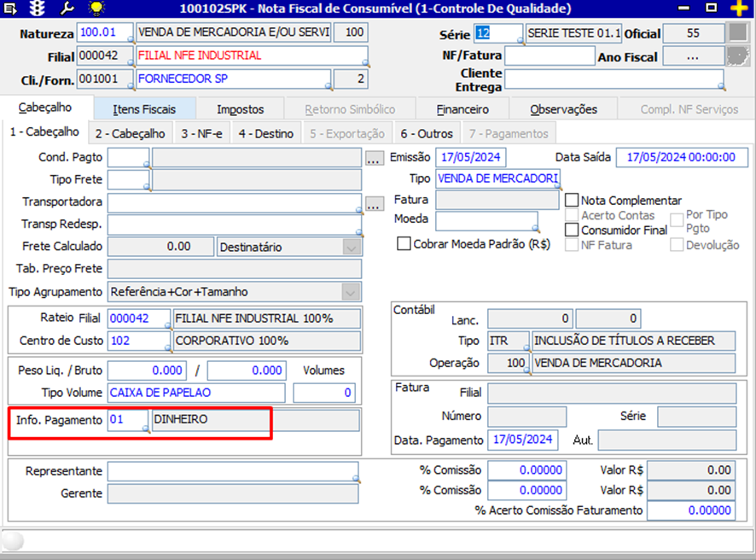Open the Tipo Agrupamento dropdown
The image size is (756, 560).
(x=351, y=292)
